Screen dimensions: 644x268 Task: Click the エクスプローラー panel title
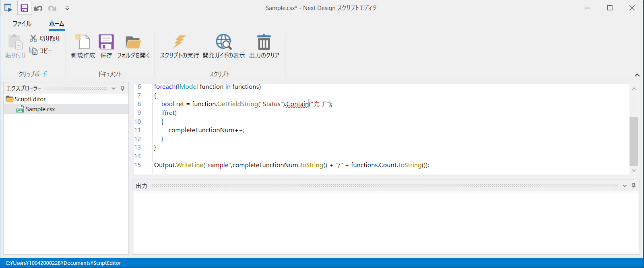pyautogui.click(x=24, y=88)
